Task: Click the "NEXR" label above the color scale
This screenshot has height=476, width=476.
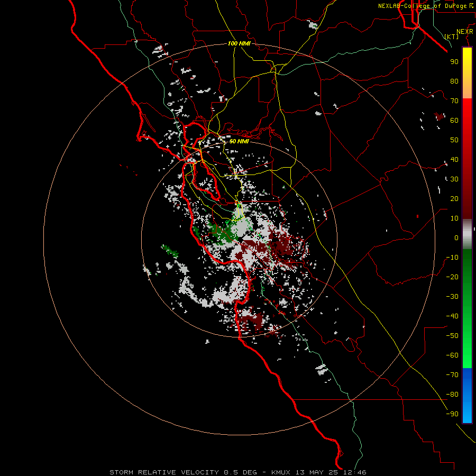Action: [x=465, y=32]
